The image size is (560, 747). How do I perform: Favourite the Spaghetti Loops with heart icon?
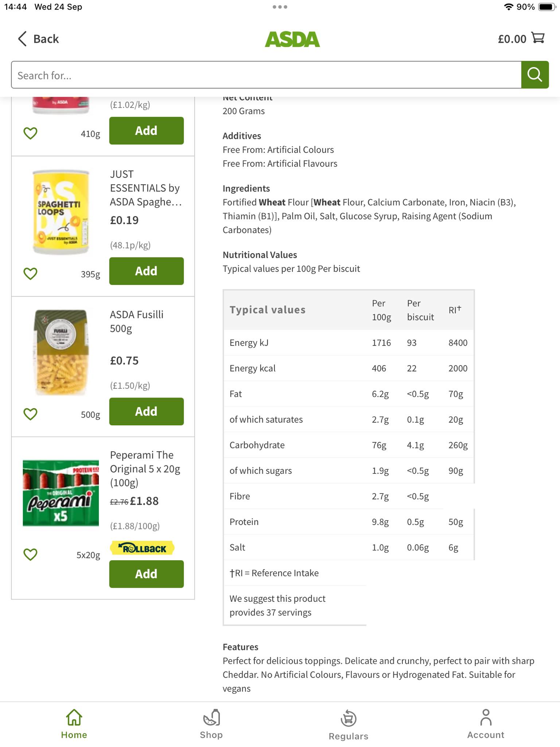(31, 274)
